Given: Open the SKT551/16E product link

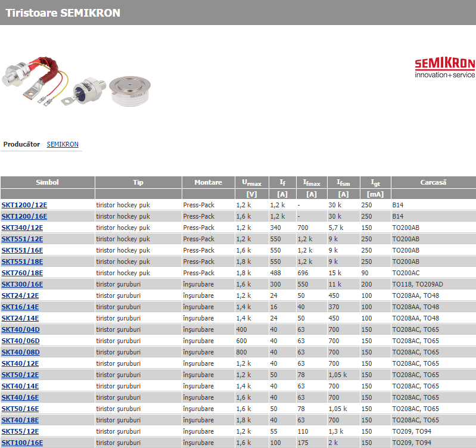Looking at the screenshot, I should point(22,250).
